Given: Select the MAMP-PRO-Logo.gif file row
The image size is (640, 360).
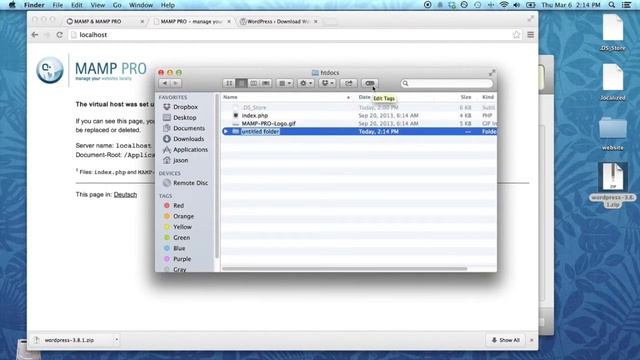Looking at the screenshot, I should (359, 123).
